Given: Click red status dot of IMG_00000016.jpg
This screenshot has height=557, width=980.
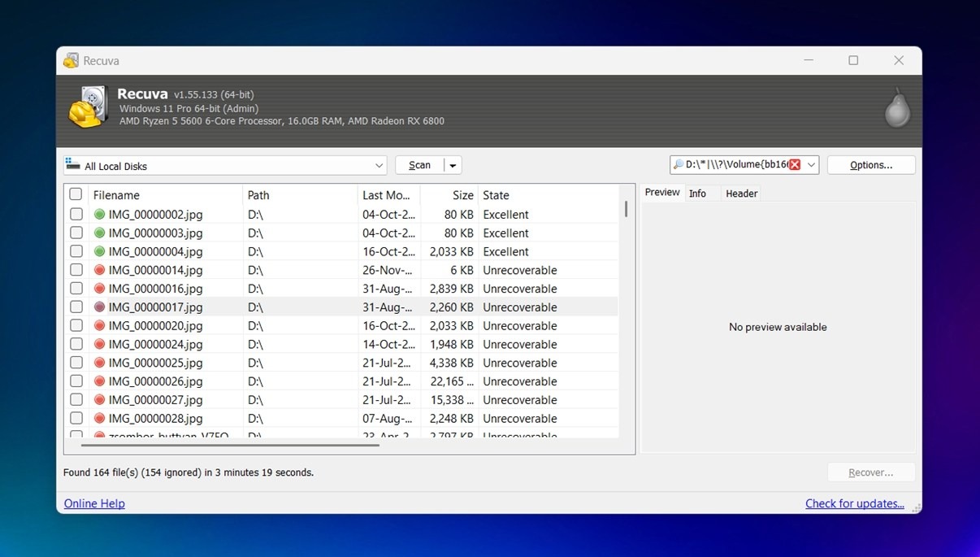Looking at the screenshot, I should [x=99, y=289].
